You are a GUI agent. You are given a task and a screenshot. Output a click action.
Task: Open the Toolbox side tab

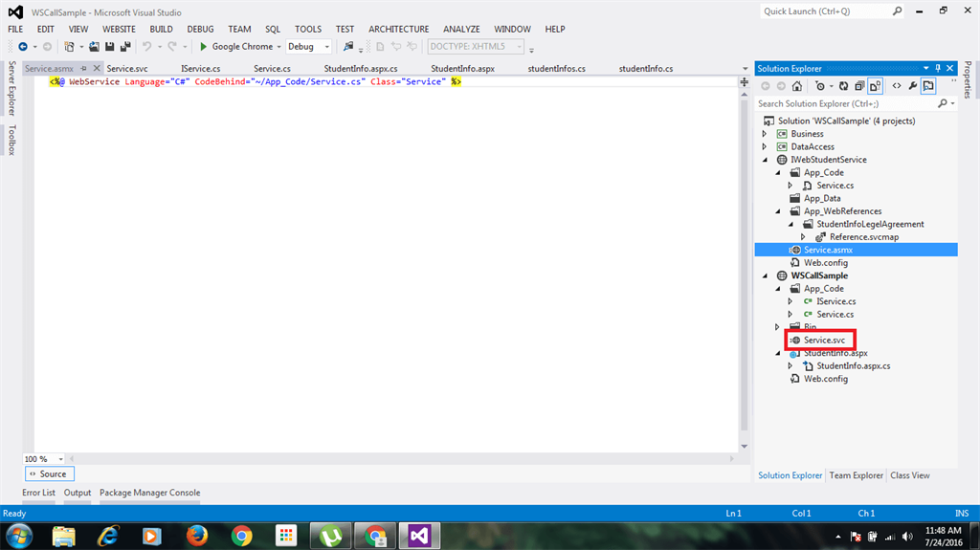click(11, 140)
